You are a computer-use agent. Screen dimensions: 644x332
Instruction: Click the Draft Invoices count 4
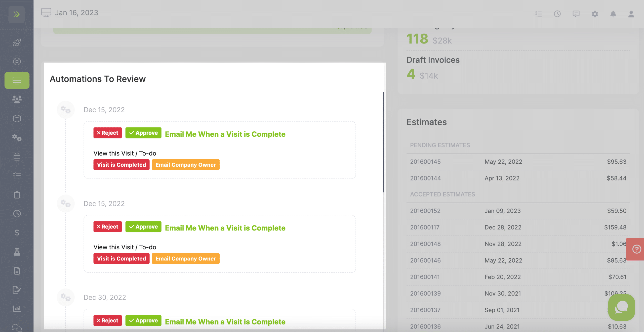tap(411, 74)
